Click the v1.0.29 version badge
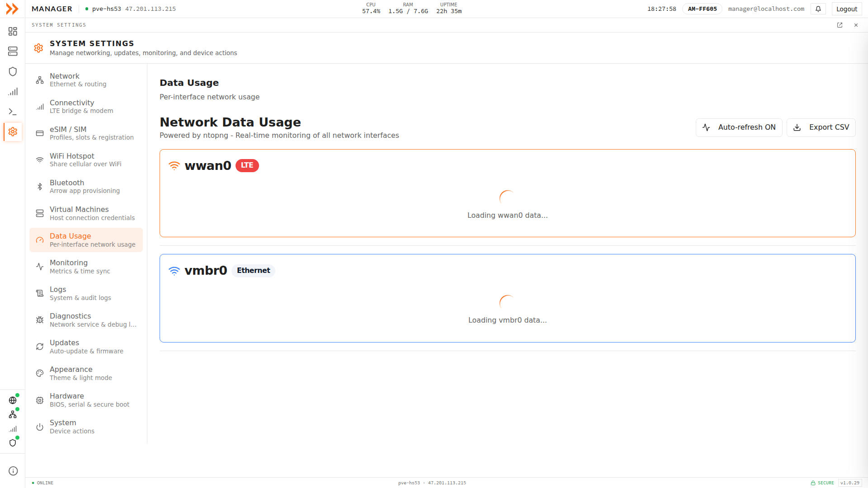 click(850, 483)
